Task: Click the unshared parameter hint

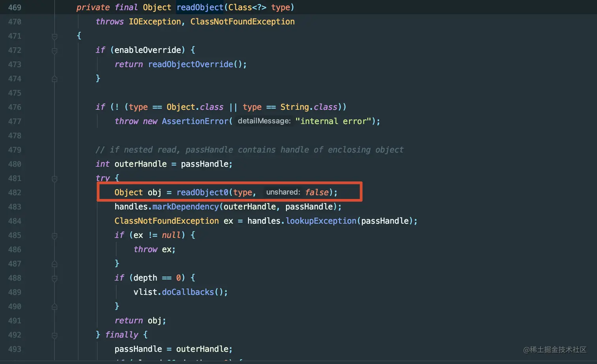Action: point(283,192)
